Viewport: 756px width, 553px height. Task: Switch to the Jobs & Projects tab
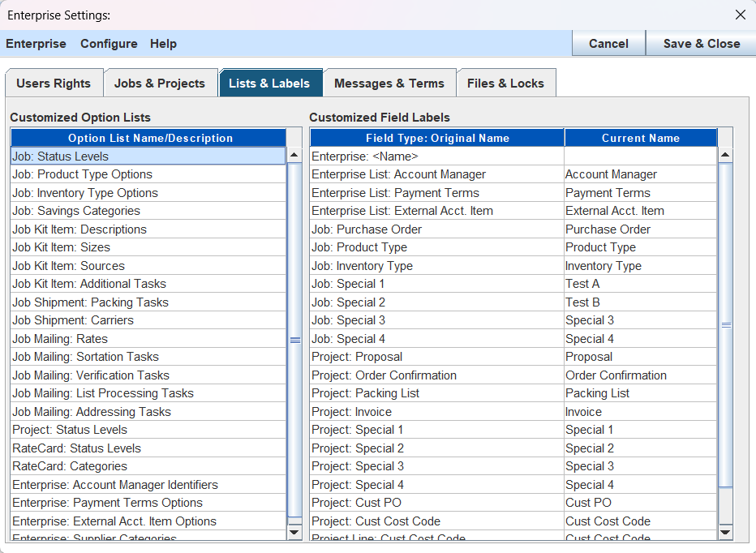160,84
